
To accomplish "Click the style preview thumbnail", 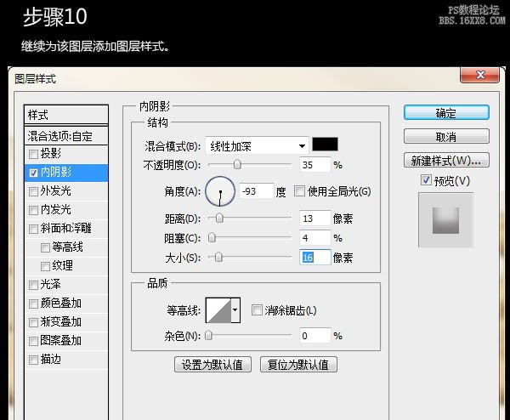I will coord(445,220).
